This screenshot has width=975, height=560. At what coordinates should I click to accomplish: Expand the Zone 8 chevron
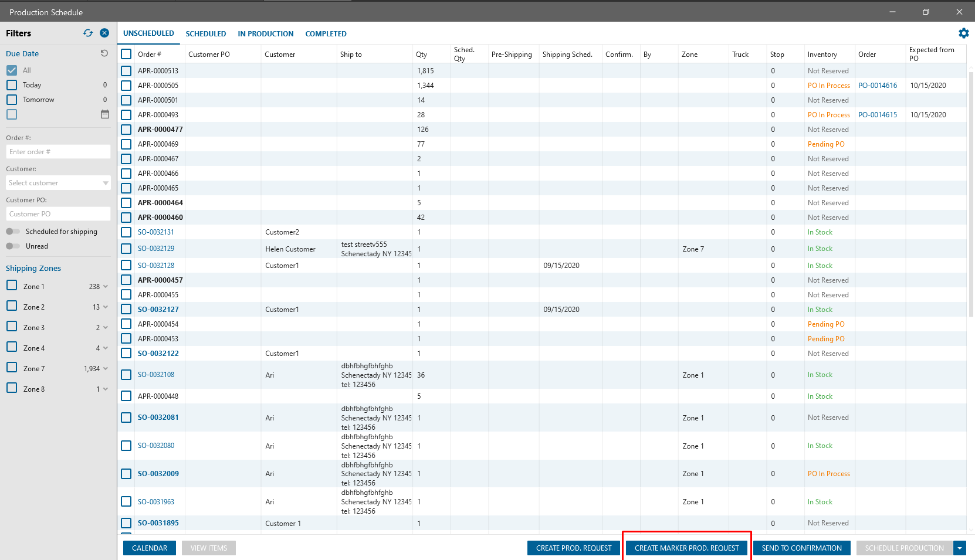pyautogui.click(x=106, y=389)
